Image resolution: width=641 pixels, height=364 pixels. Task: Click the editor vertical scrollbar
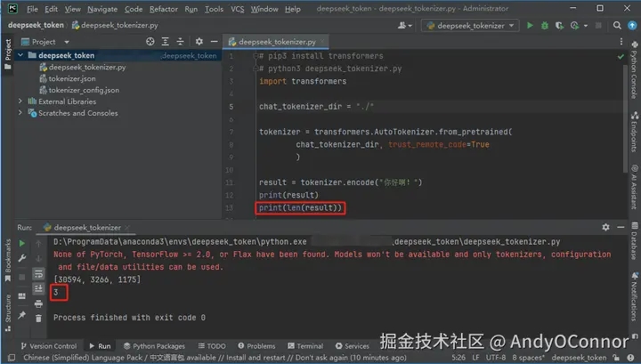[x=626, y=118]
